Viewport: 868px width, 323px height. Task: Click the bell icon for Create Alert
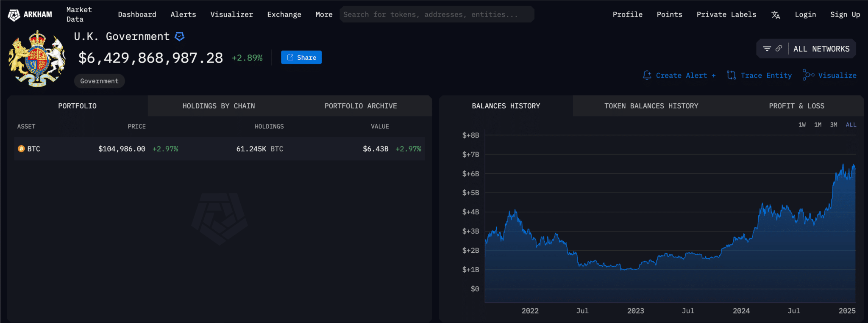pos(647,75)
